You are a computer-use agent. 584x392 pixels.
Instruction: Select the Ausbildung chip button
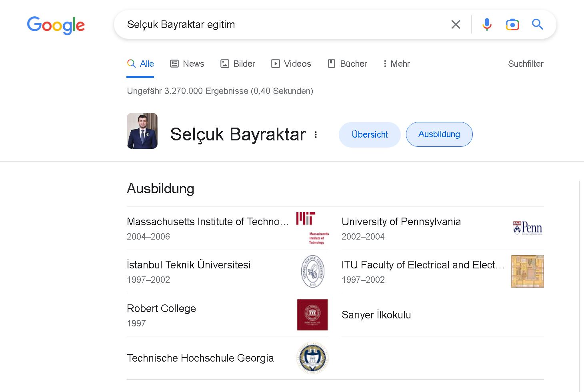tap(439, 134)
